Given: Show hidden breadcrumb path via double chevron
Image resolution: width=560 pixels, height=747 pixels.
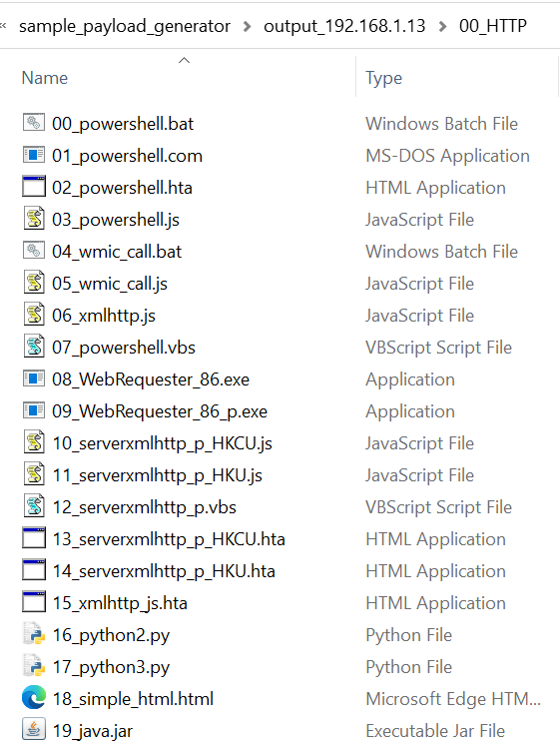Looking at the screenshot, I should click(x=3, y=25).
